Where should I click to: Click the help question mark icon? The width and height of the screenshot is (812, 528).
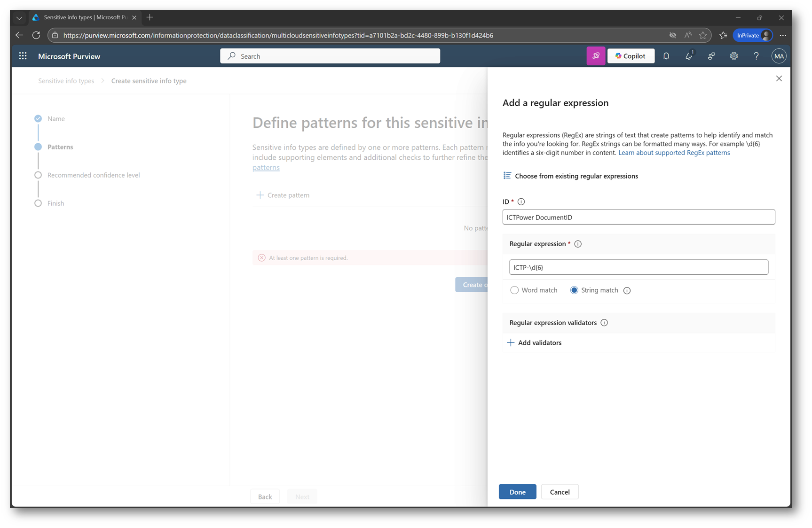pos(756,56)
